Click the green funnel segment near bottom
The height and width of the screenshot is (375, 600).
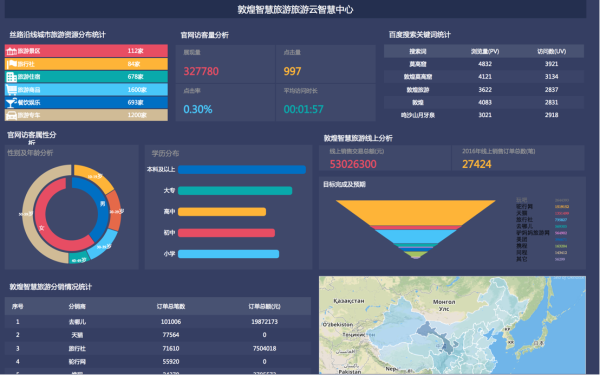tap(416, 254)
